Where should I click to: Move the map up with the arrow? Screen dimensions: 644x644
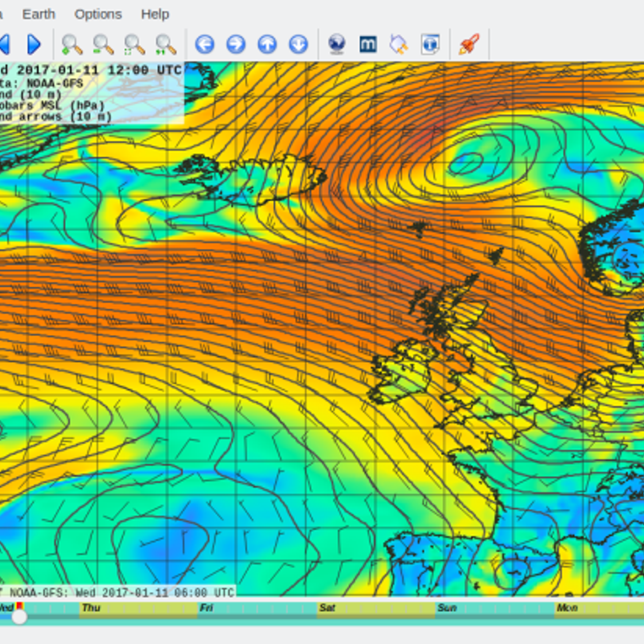pos(267,45)
